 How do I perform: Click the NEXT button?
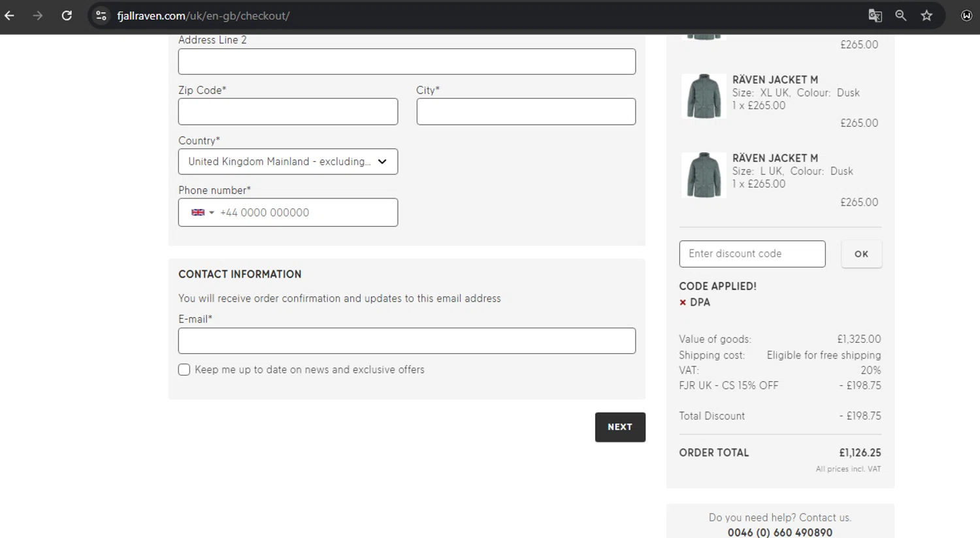click(x=620, y=427)
